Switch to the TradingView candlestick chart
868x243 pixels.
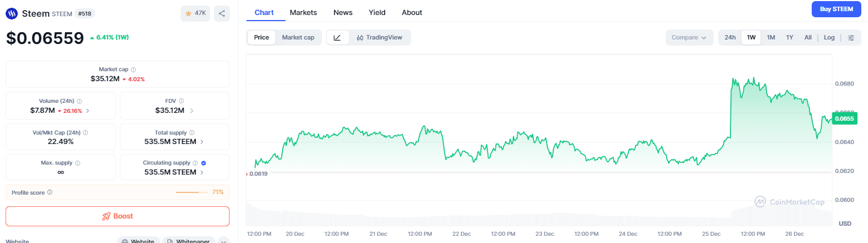(379, 37)
